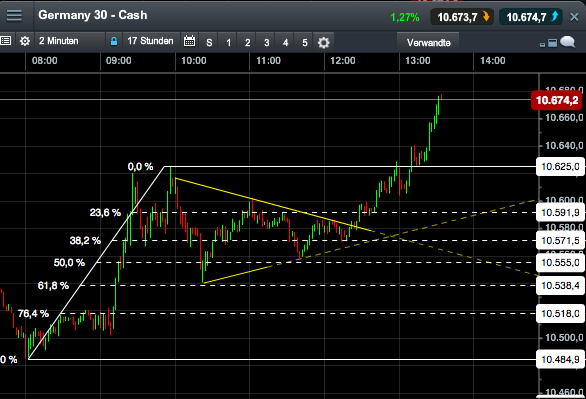Open the 17 Stunden time range dropdown
Screen dimensions: 586x399
[150, 41]
